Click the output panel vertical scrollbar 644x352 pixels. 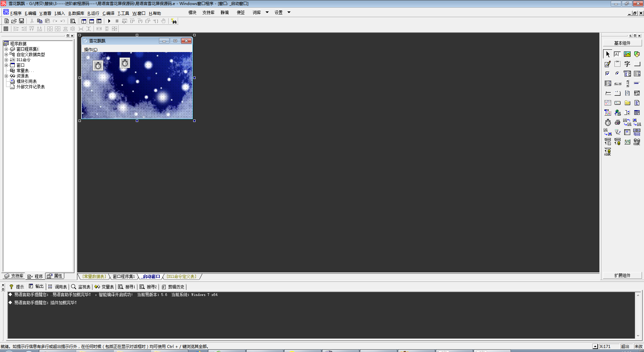coord(638,315)
